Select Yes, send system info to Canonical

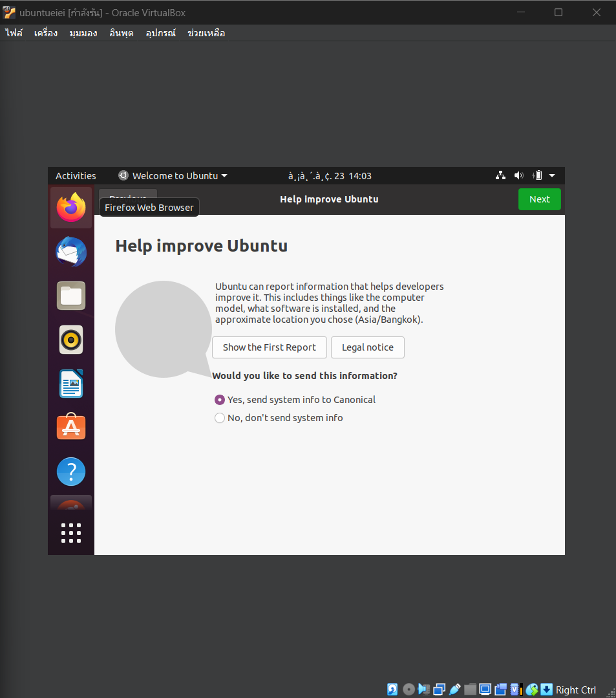click(220, 400)
